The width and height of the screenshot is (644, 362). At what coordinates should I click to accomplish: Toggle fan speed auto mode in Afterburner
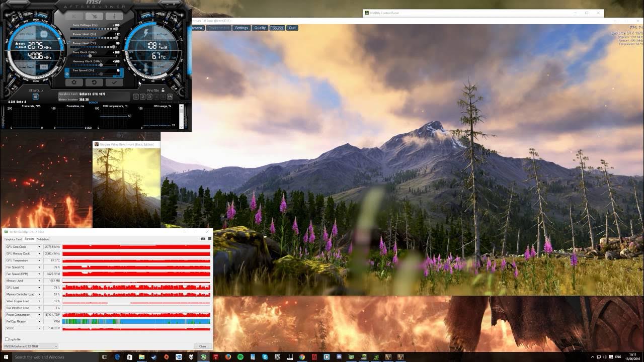tap(67, 74)
